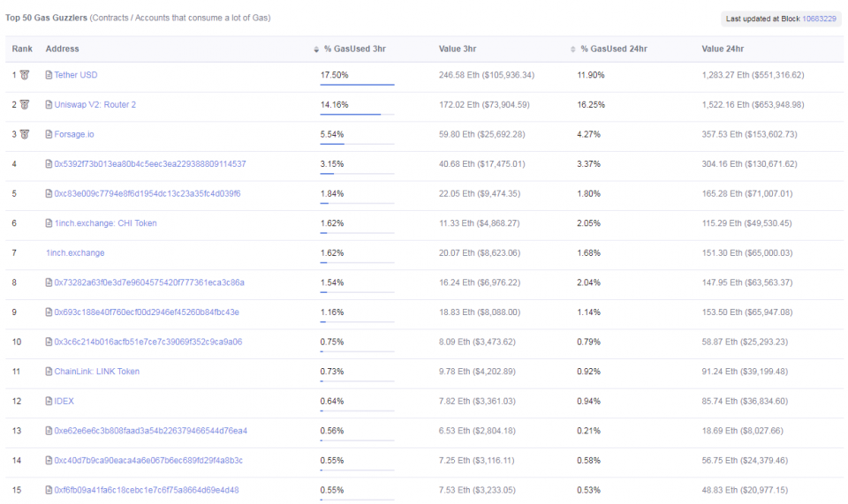Sort by % GasUsed 24hr arrow icon
The height and width of the screenshot is (504, 848).
pos(573,49)
